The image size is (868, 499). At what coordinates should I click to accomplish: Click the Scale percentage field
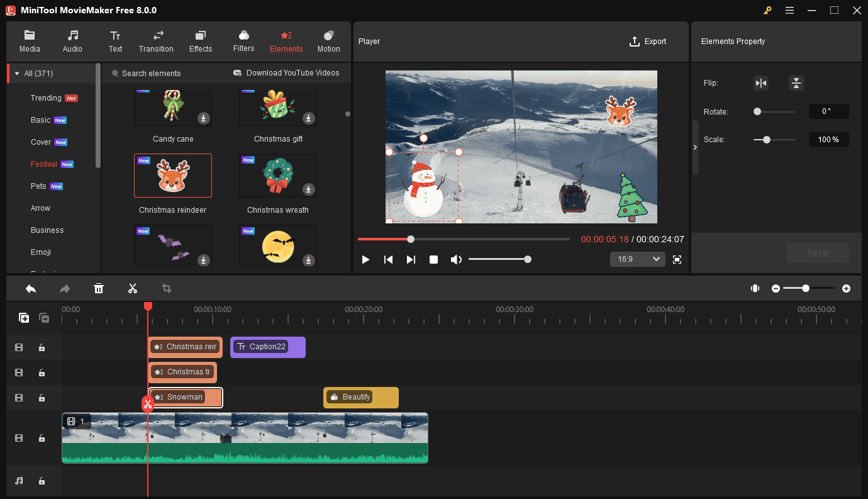pos(829,140)
